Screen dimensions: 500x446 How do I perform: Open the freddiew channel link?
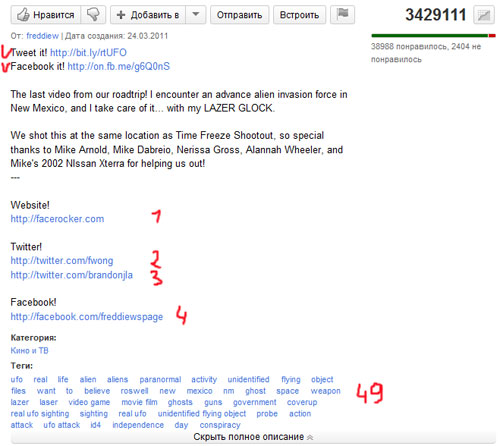(x=42, y=36)
